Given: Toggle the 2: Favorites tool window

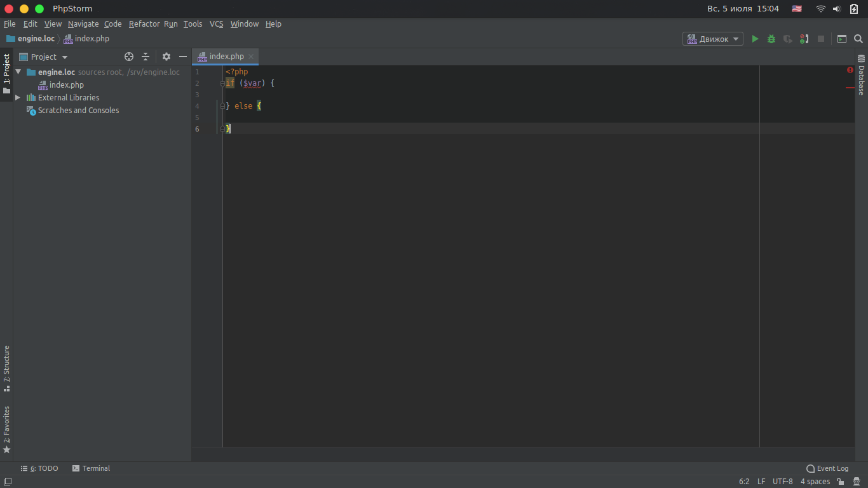Looking at the screenshot, I should (x=6, y=430).
